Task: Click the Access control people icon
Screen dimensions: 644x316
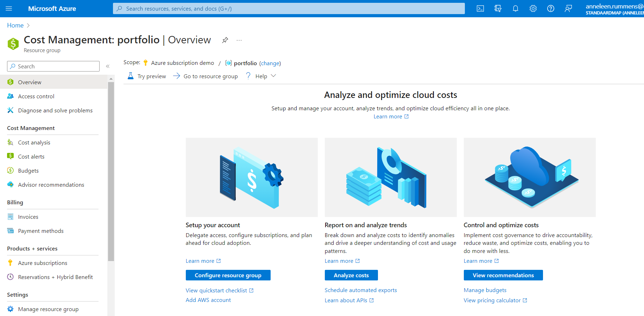Action: coord(11,96)
